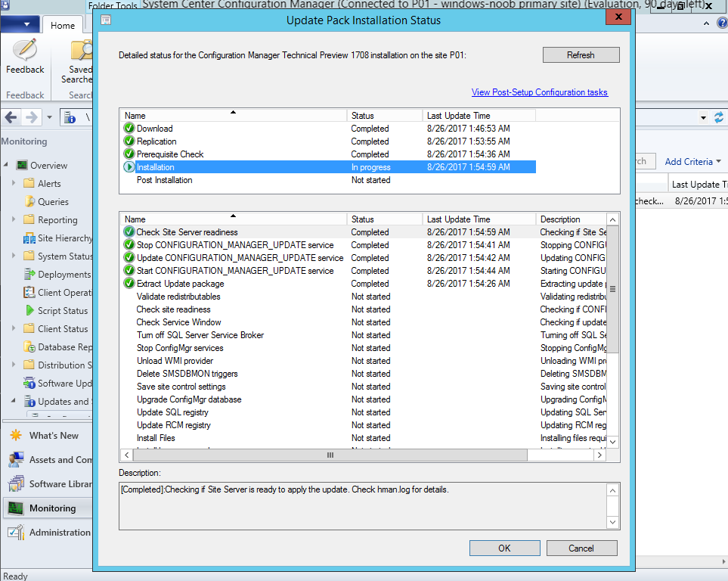Open the blue application menu button
728x581 pixels.
click(20, 24)
